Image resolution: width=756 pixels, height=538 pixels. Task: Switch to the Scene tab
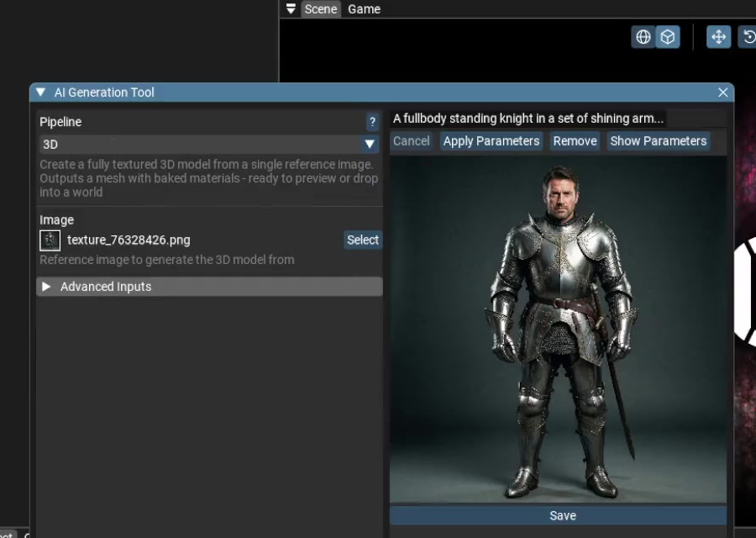click(321, 9)
